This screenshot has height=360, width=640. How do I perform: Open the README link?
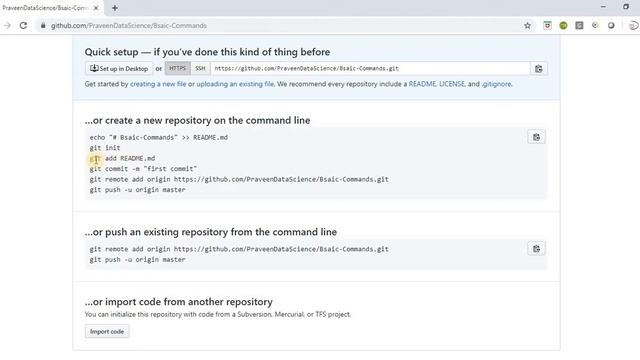(x=422, y=84)
